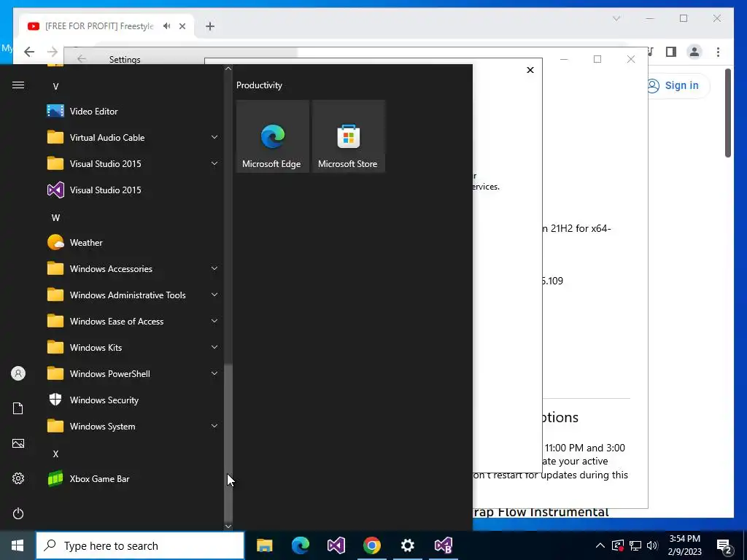
Task: Open Chrome's three-dot menu
Action: point(718,52)
